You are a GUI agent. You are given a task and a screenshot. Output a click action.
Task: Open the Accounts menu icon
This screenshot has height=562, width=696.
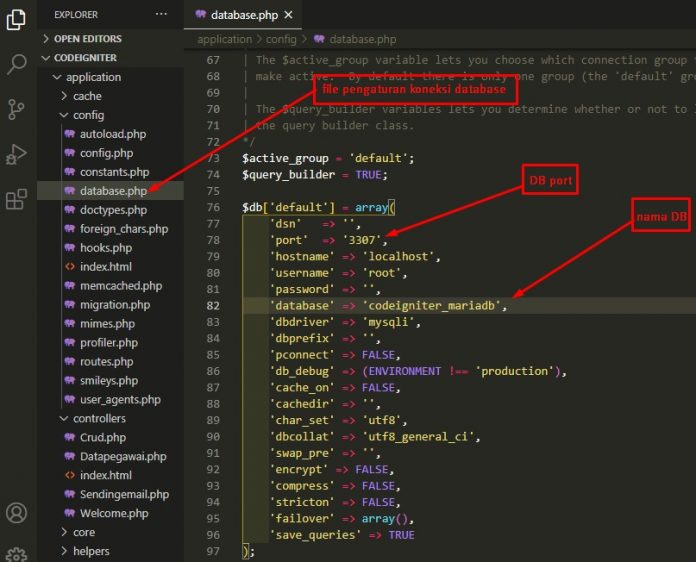pos(16,513)
